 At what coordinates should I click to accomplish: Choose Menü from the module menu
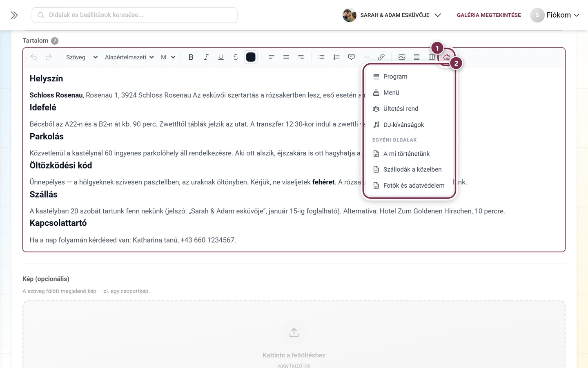[409, 93]
